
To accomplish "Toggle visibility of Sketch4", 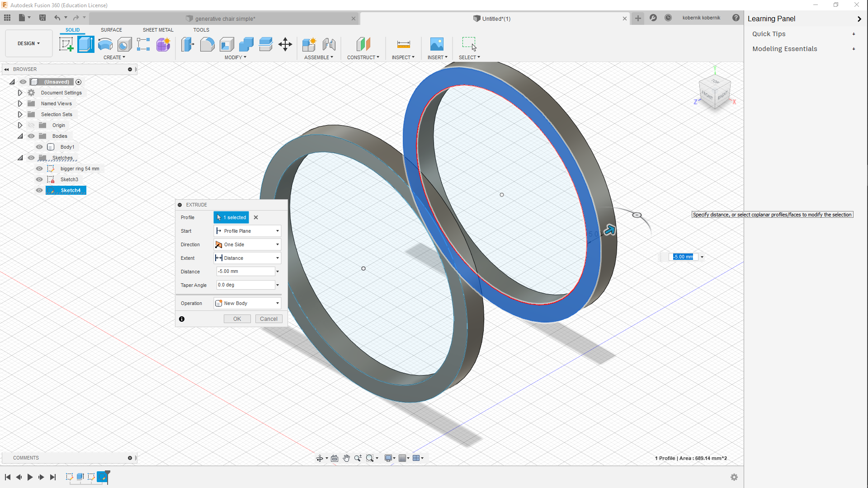I will pyautogui.click(x=39, y=190).
